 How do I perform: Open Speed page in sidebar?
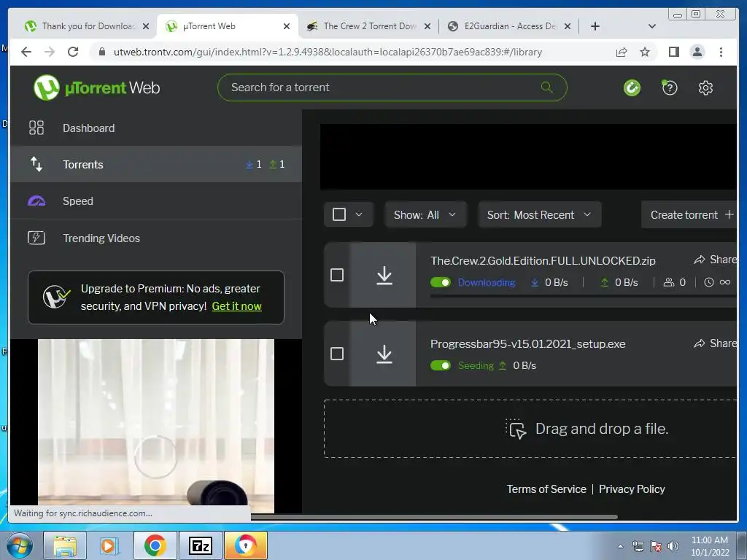click(x=156, y=201)
